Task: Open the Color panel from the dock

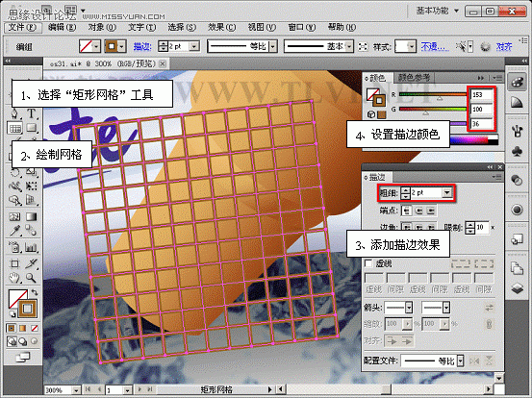Action: (x=517, y=83)
